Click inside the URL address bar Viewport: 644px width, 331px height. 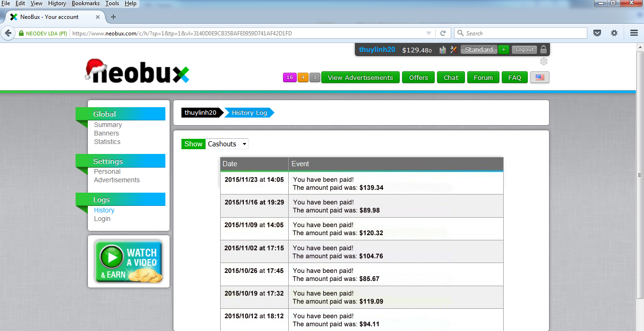[246, 34]
